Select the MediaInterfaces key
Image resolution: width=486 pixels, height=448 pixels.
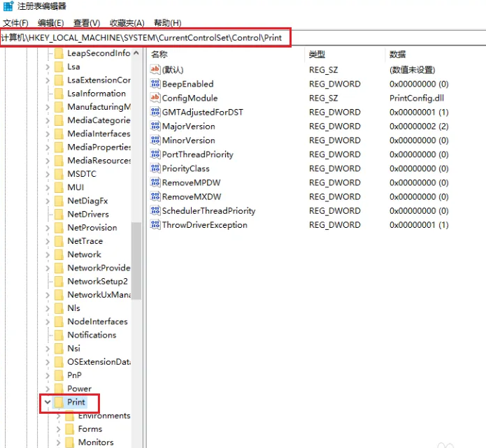pos(99,133)
